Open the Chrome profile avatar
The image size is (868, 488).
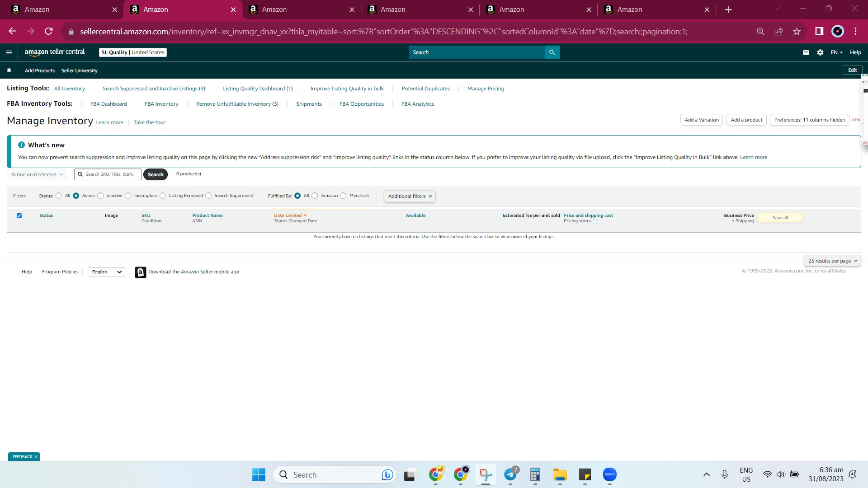837,31
